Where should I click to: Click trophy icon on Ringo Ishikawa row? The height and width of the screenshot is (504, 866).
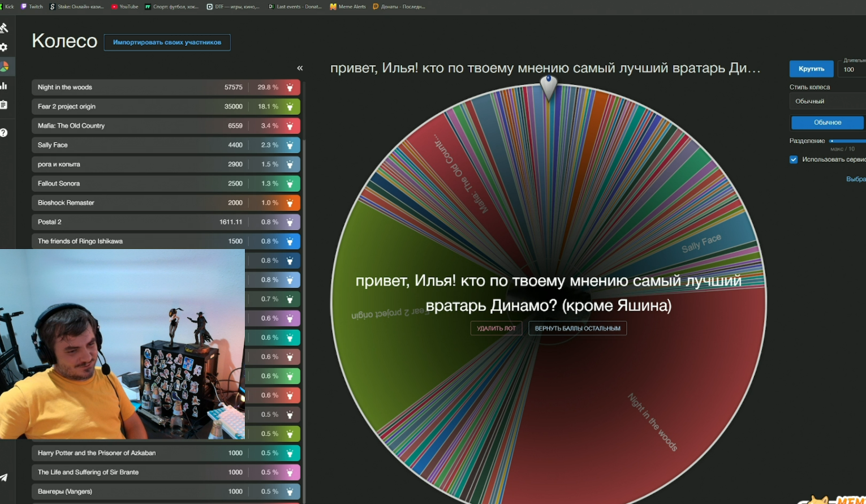tap(290, 241)
